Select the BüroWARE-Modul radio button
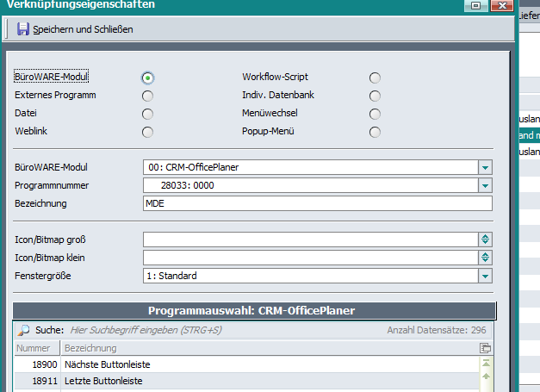The image size is (540, 392). coord(148,78)
